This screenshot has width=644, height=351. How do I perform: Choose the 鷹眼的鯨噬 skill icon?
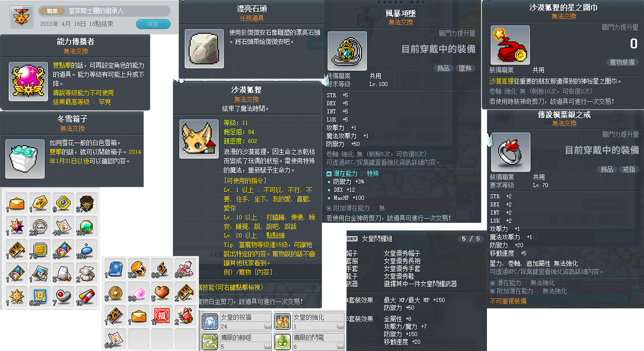tap(210, 341)
